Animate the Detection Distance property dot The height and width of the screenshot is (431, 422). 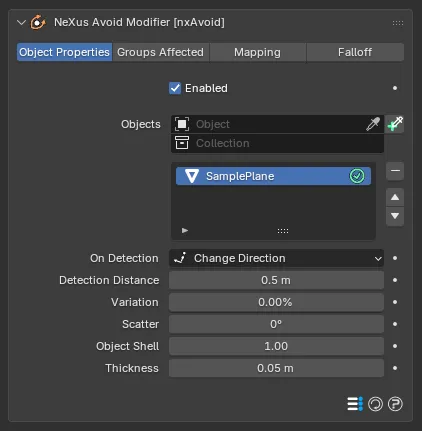395,280
